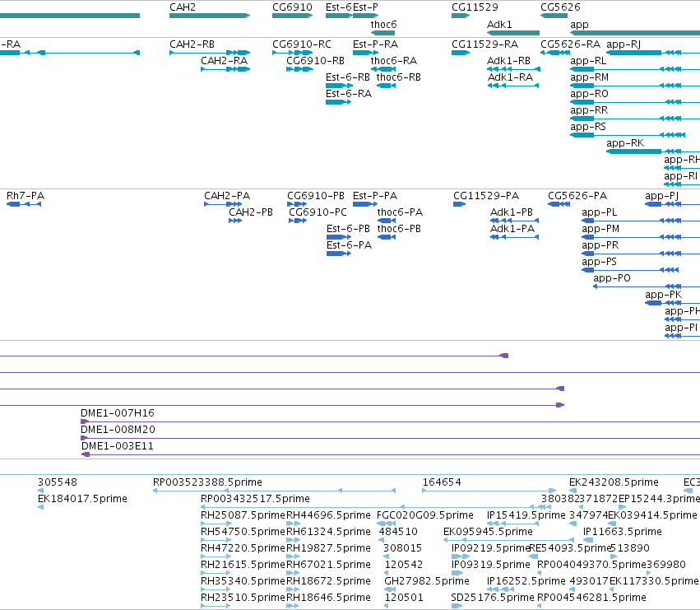Select EST SD25176.5prime
This screenshot has height=610, width=700.
coord(457,606)
